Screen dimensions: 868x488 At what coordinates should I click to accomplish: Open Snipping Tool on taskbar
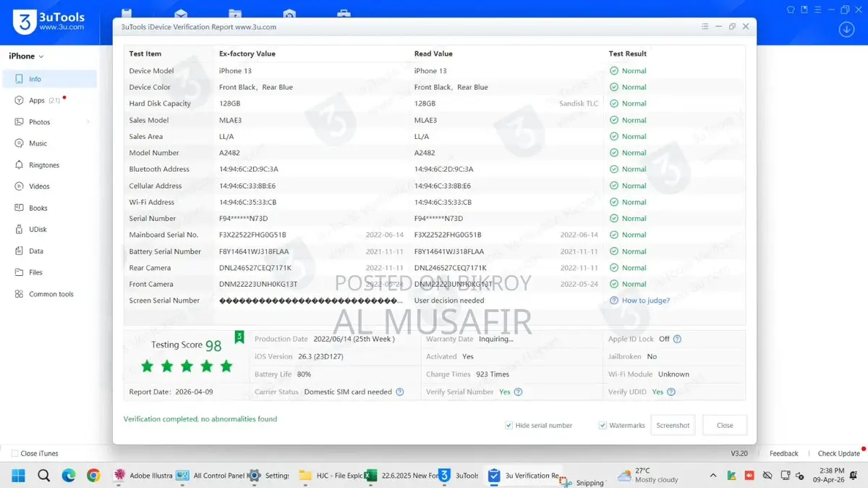581,481
